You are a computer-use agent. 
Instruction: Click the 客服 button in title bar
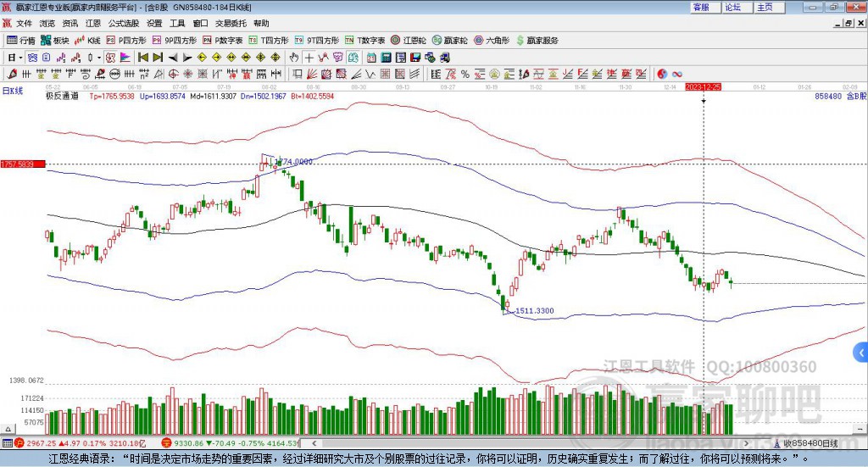tap(700, 7)
